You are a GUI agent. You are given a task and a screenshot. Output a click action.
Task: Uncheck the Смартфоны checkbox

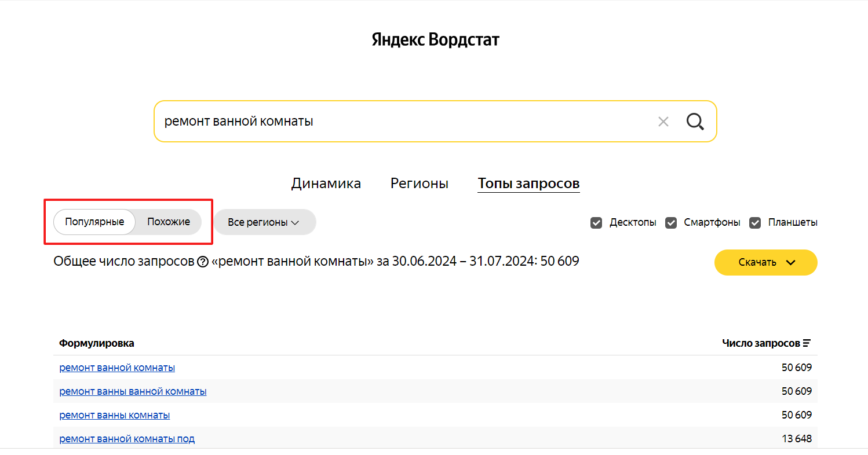click(x=671, y=222)
